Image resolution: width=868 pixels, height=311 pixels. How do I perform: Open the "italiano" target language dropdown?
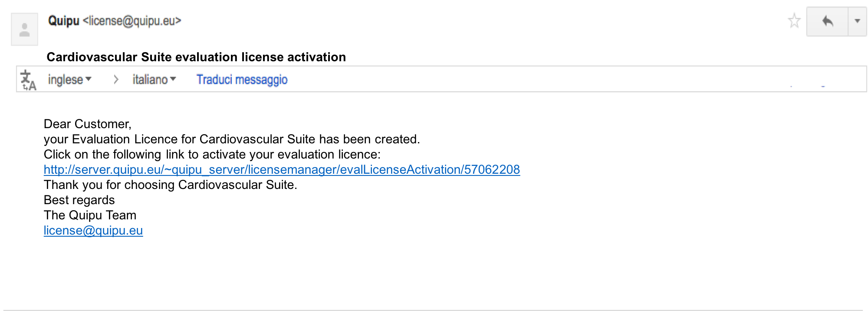[154, 79]
